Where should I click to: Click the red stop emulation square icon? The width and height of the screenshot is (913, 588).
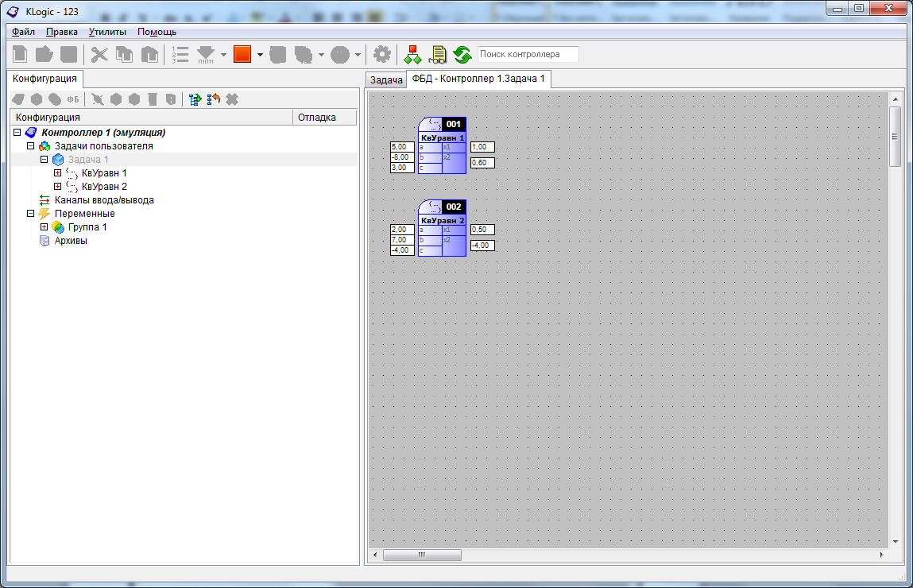pos(242,54)
